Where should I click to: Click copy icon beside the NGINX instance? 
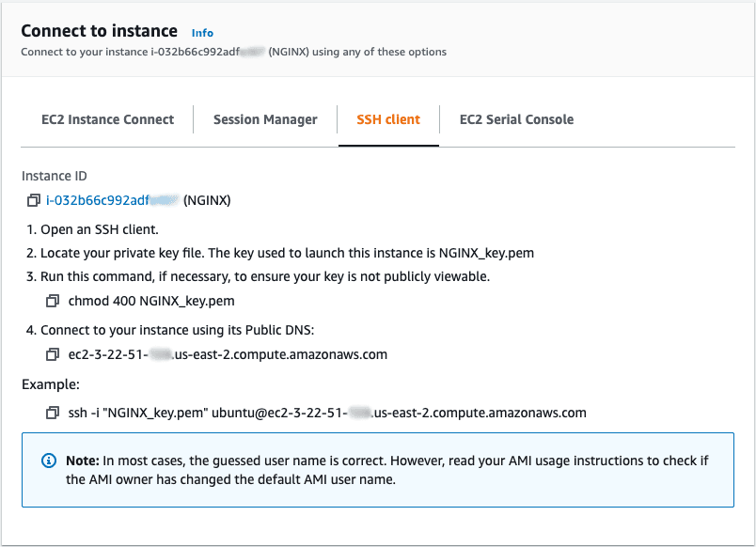click(x=33, y=198)
